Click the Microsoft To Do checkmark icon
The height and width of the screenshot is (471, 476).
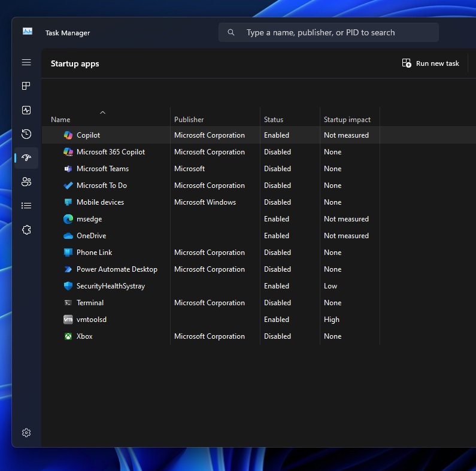[x=68, y=186]
